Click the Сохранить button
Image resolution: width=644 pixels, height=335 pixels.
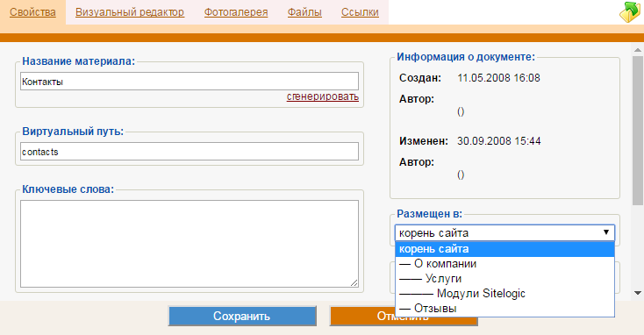coord(242,316)
